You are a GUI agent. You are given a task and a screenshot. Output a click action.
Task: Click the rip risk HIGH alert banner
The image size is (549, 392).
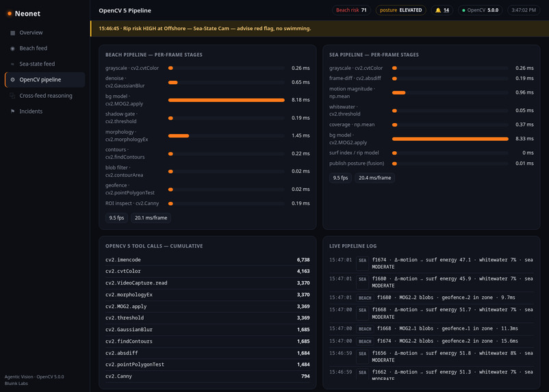[x=319, y=28]
